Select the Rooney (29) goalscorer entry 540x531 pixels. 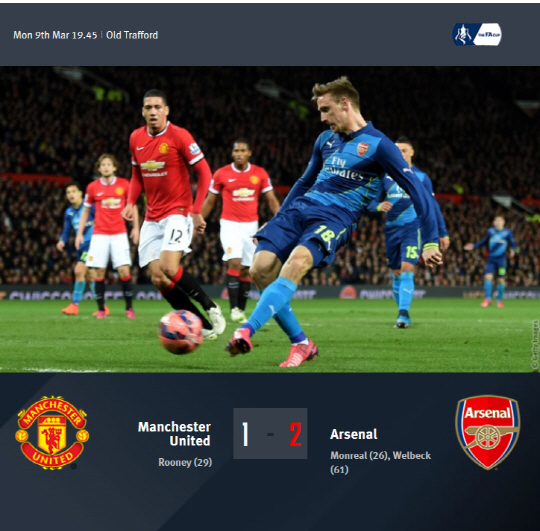(x=185, y=462)
